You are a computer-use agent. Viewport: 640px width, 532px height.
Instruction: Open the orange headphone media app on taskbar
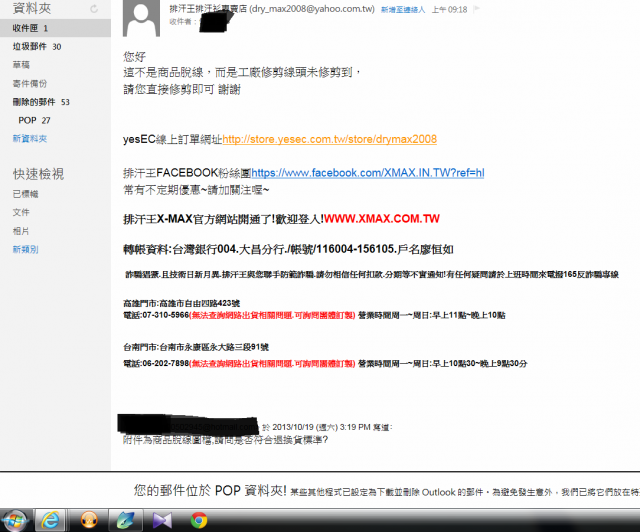point(89,520)
